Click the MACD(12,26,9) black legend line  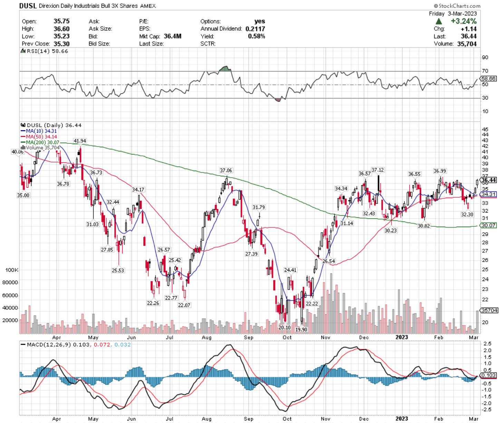[x=23, y=345]
